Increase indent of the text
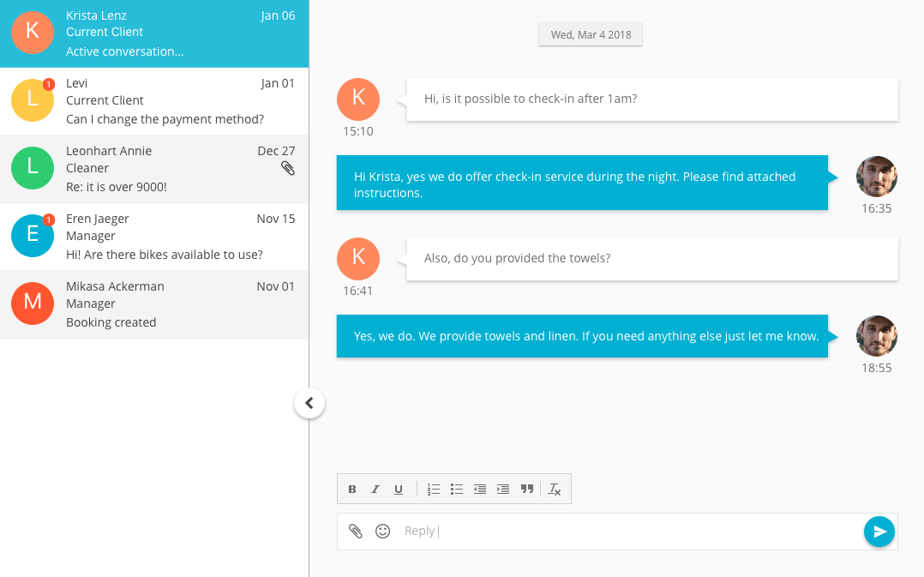The height and width of the screenshot is (577, 924). pyautogui.click(x=503, y=490)
